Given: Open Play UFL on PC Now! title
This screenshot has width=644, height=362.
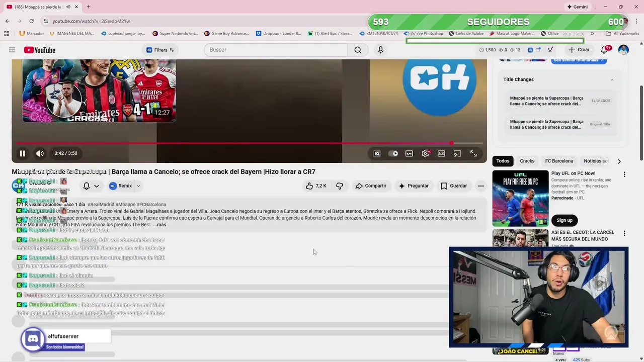Looking at the screenshot, I should coord(573,173).
